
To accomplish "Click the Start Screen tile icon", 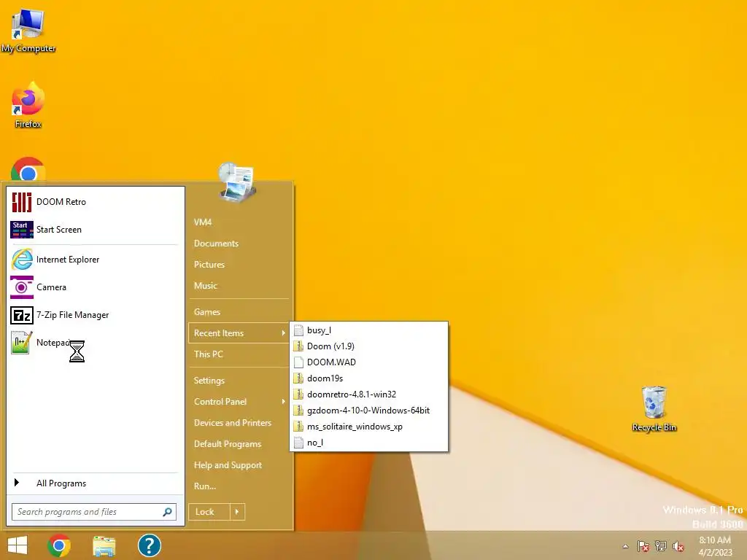I will click(x=21, y=230).
